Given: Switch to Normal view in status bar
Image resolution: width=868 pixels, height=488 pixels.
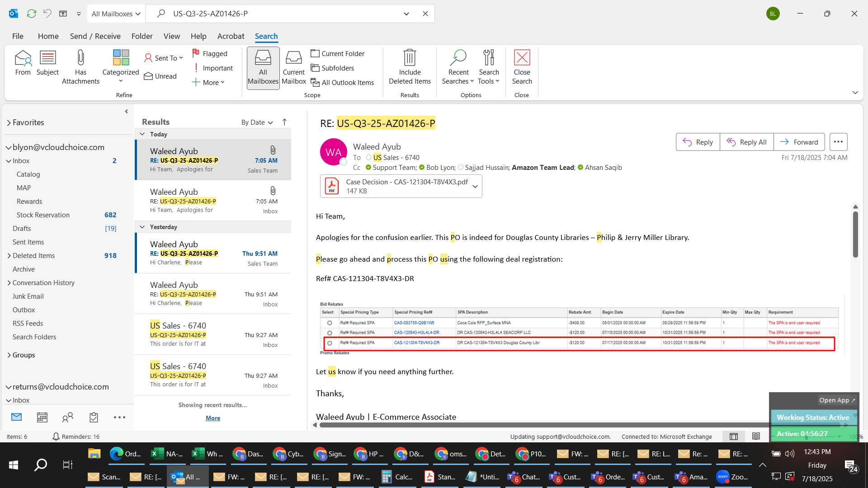Looking at the screenshot, I should point(734,436).
